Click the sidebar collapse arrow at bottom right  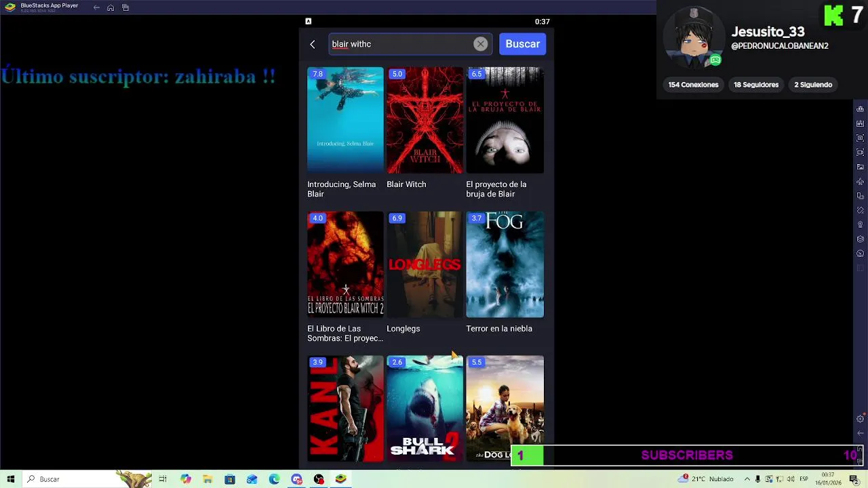pyautogui.click(x=861, y=433)
